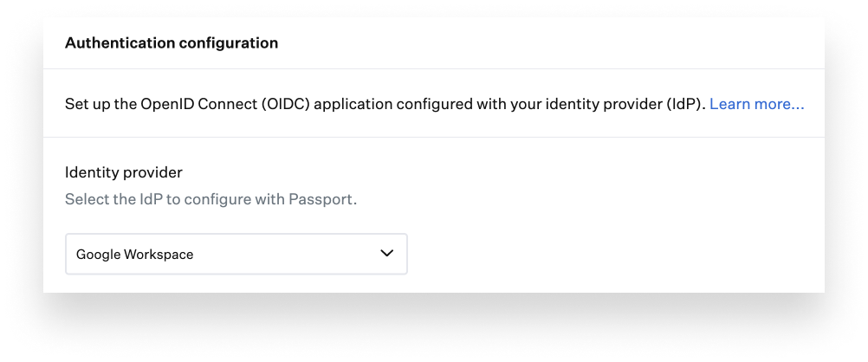Click the word 'Google' inside the dropdown
Screen dimensions: 868x362
point(98,255)
